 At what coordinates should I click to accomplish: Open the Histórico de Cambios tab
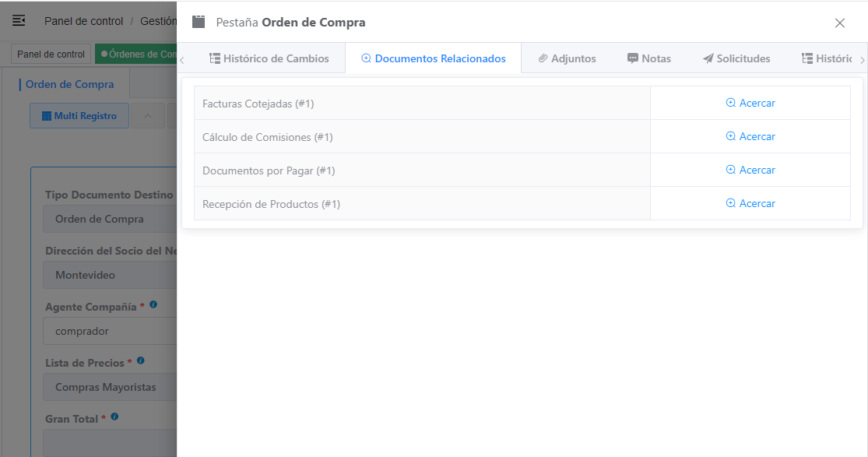269,58
